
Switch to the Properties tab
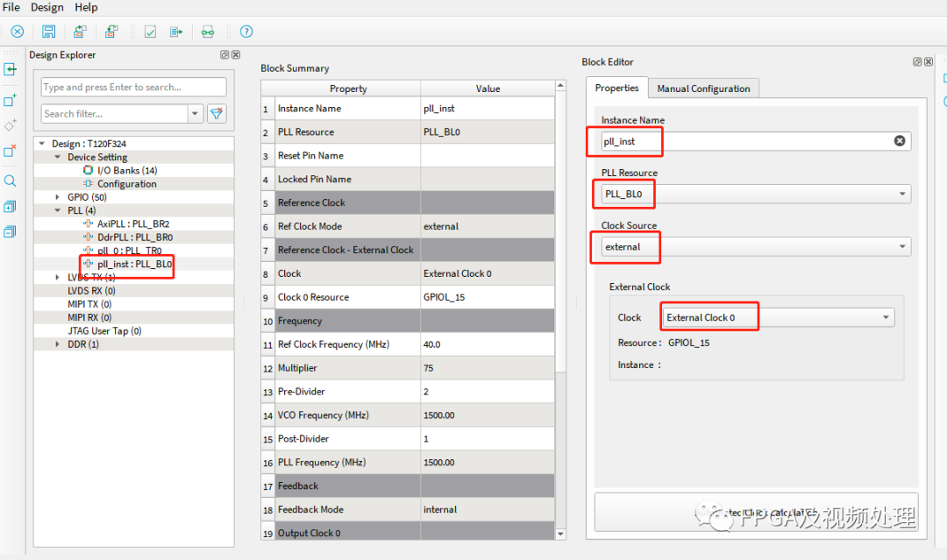point(616,89)
